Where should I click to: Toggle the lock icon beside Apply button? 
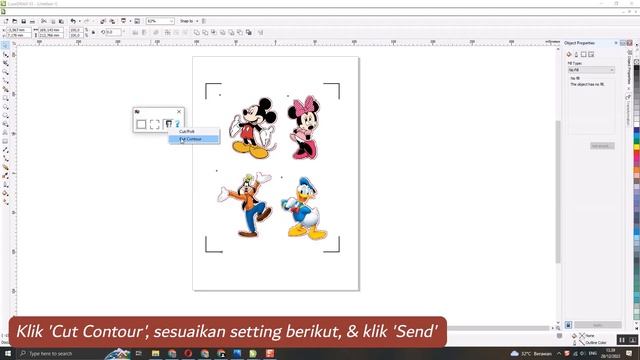point(569,325)
